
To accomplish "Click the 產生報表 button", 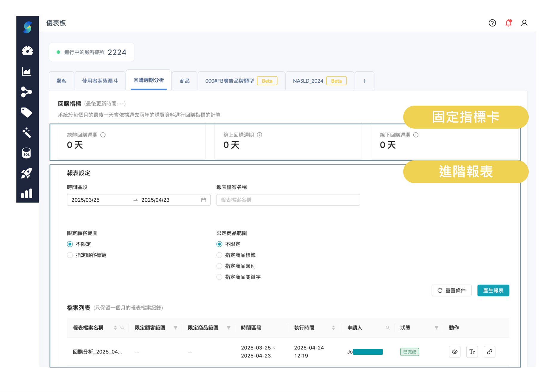I will (493, 290).
